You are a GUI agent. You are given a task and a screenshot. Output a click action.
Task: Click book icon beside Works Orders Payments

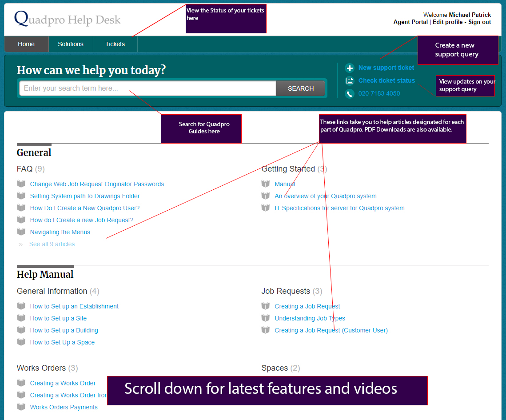click(x=21, y=407)
